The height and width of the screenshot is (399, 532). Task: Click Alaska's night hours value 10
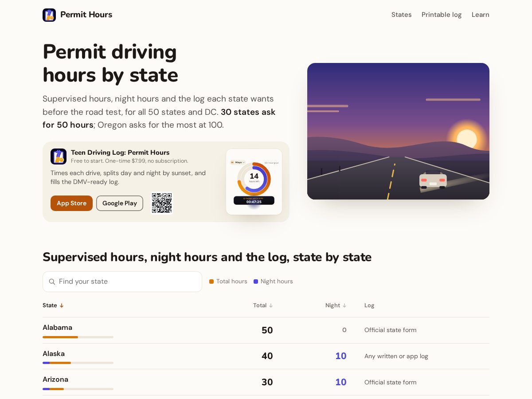[341, 356]
